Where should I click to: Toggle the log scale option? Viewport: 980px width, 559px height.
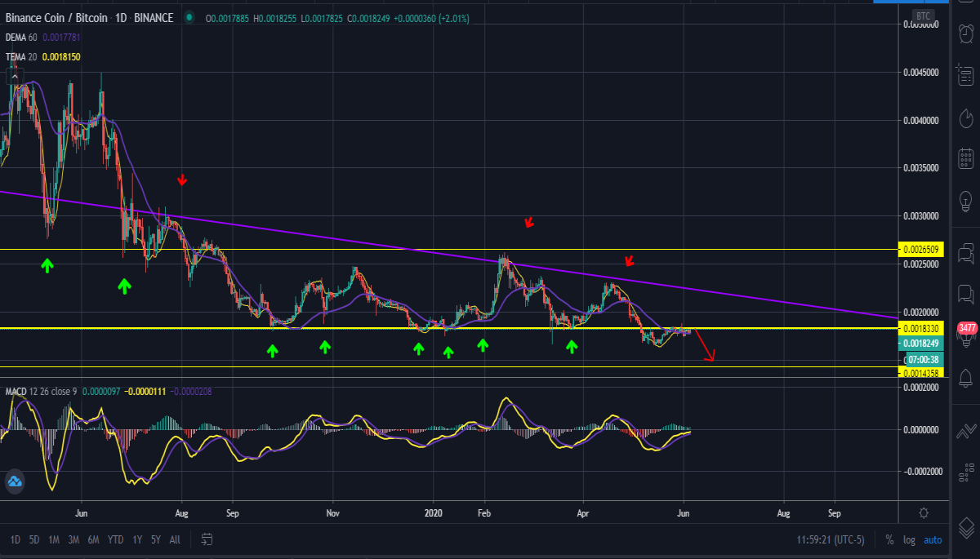909,540
